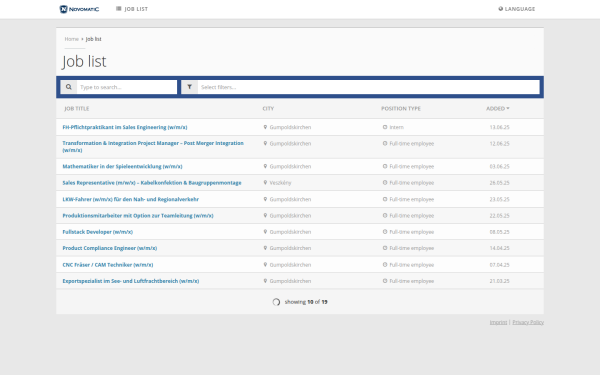Viewport: 600px width, 375px height.
Task: Click the Novomatic logo
Action: 79,9
